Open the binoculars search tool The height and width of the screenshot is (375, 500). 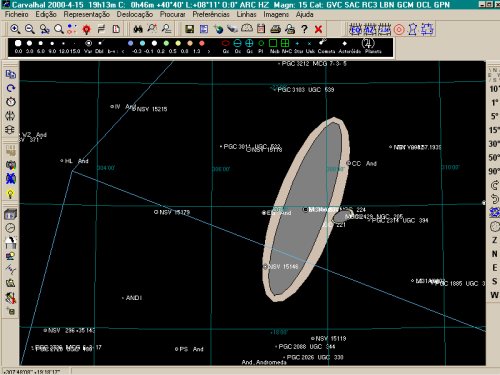(138, 29)
